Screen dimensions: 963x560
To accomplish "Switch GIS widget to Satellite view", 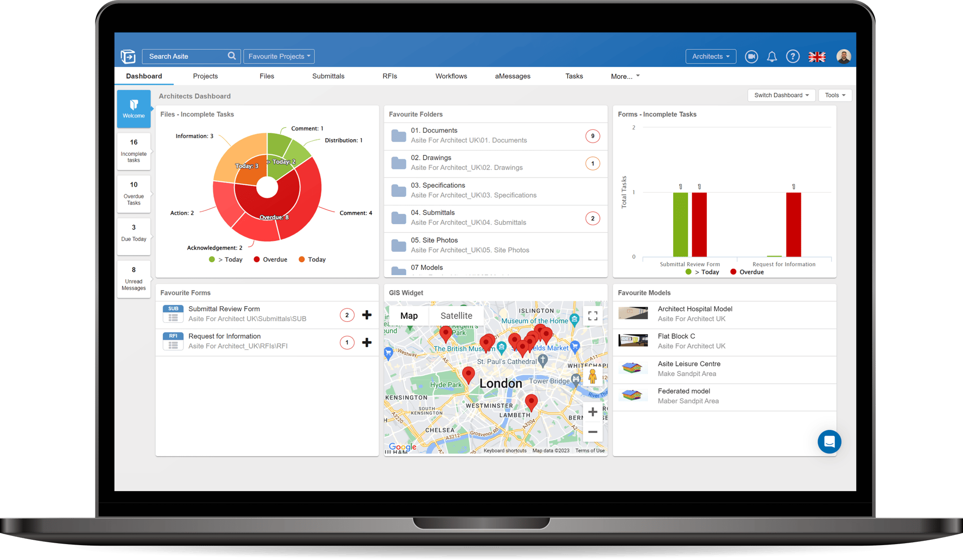I will (456, 316).
